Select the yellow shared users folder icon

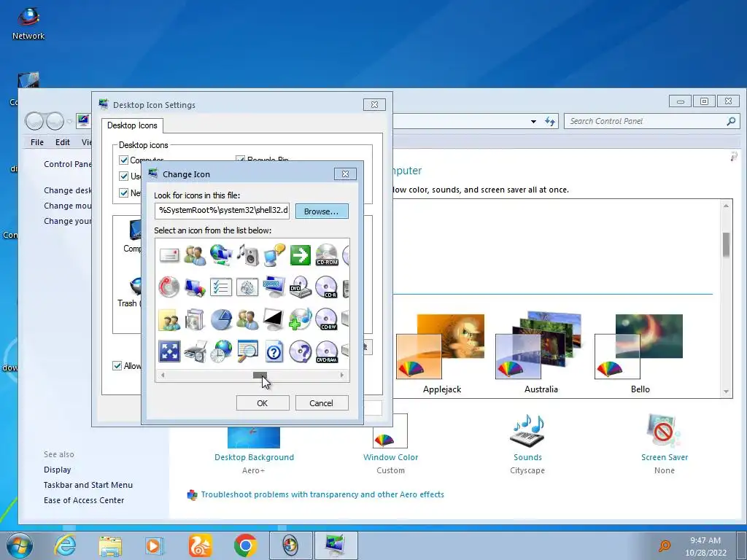169,319
